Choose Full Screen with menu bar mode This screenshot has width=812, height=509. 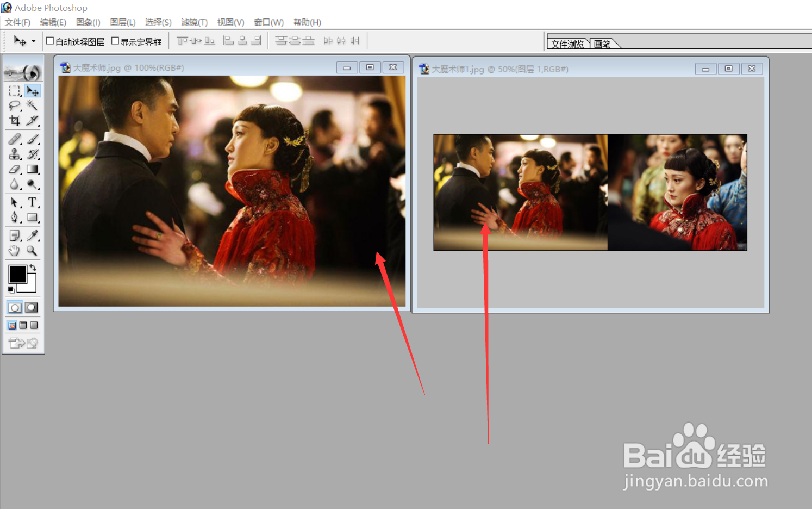tap(23, 325)
